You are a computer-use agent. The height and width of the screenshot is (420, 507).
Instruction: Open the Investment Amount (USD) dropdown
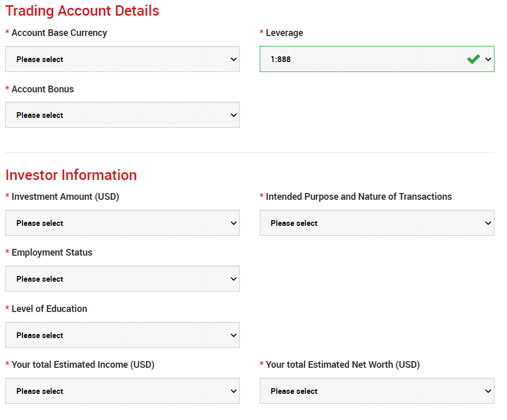point(123,223)
